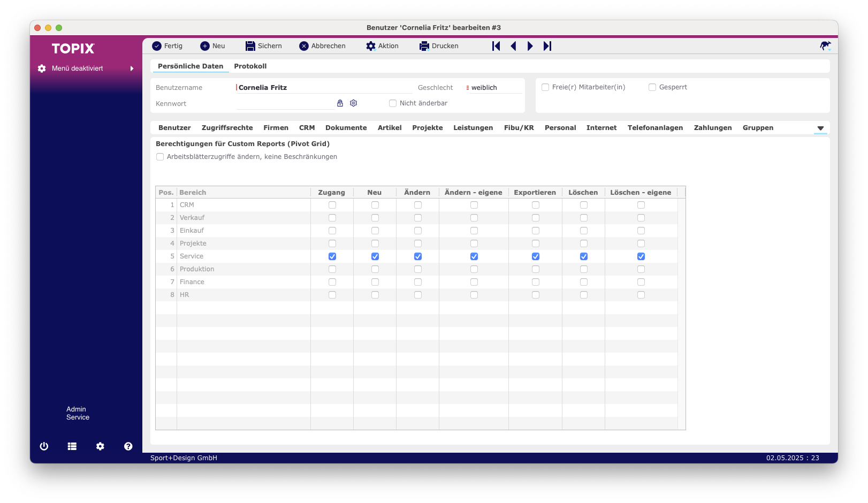Switch to the Protokoll tab
Viewport: 868px width, 503px height.
pyautogui.click(x=250, y=66)
